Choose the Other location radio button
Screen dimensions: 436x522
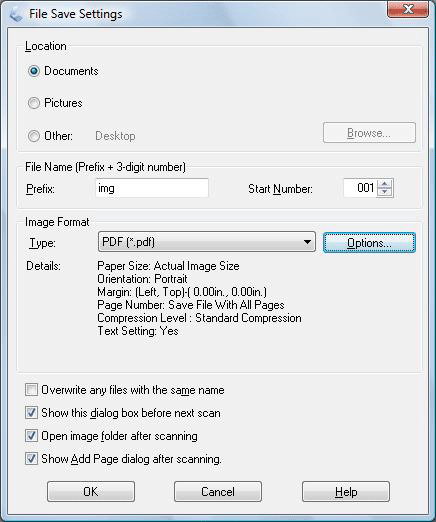(34, 136)
